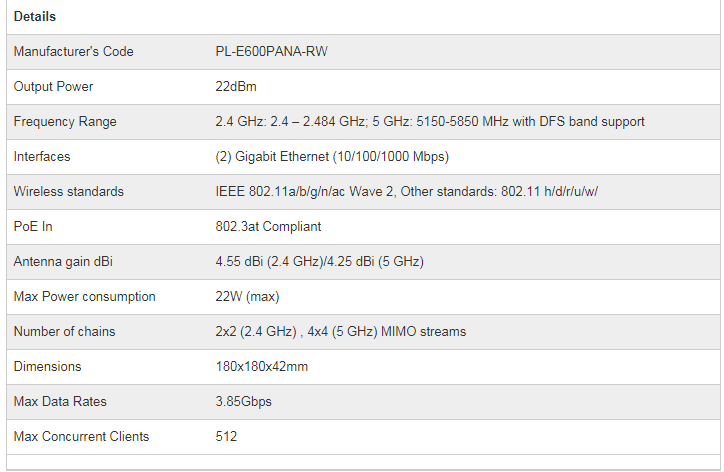Select the MIMO streams value text
The image size is (724, 472).
pyautogui.click(x=340, y=332)
